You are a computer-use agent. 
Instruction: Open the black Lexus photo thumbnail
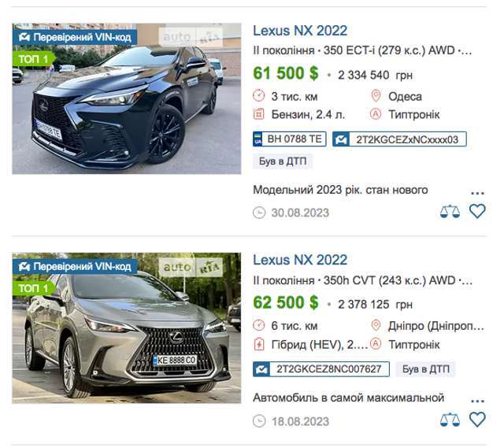click(x=127, y=98)
